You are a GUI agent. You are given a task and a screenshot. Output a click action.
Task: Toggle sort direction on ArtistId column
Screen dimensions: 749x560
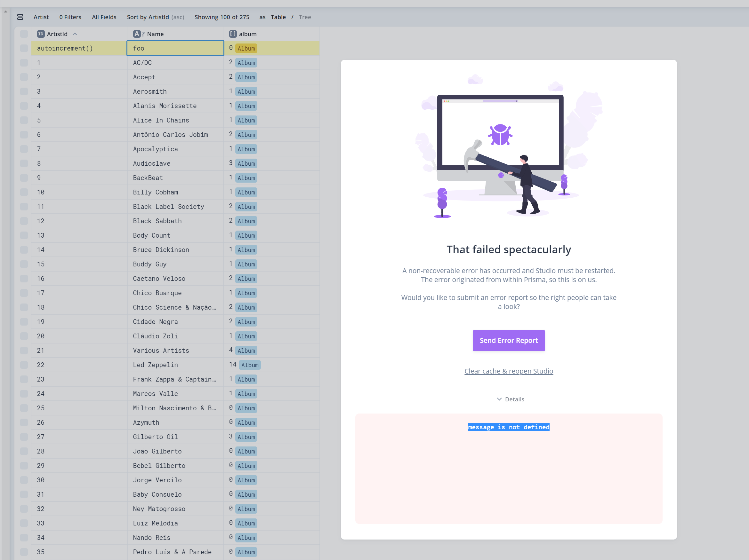click(75, 34)
